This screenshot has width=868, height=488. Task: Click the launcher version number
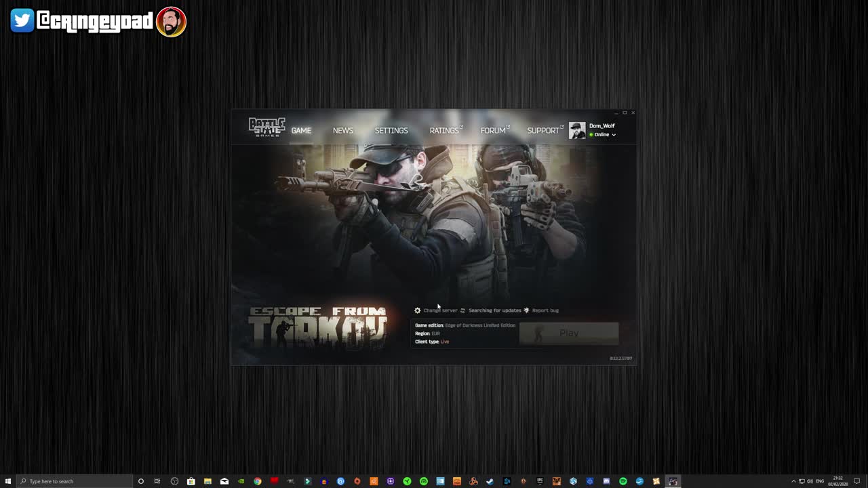pos(620,359)
